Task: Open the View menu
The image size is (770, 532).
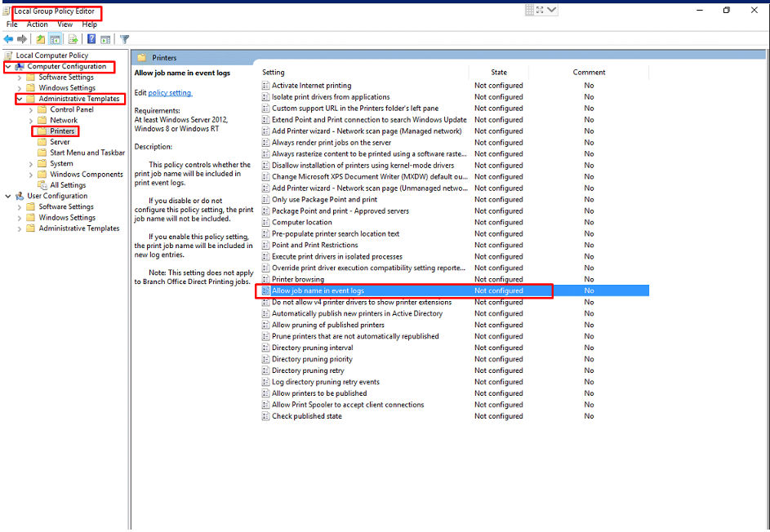Action: pos(65,24)
